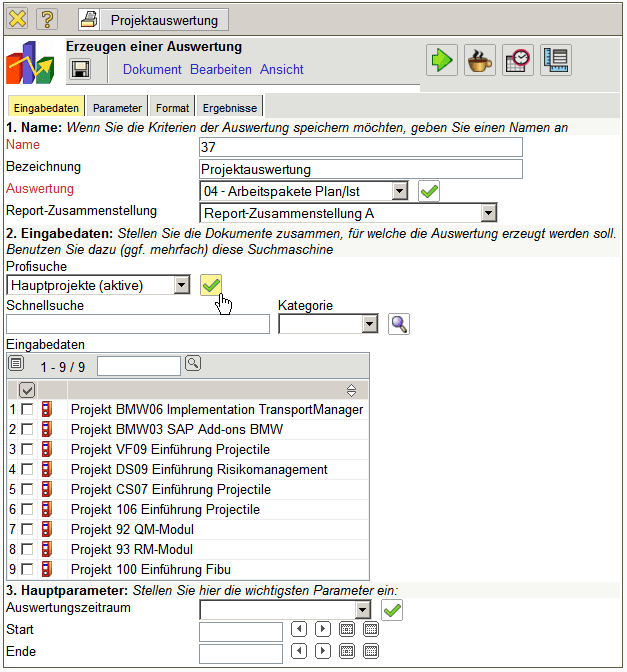The width and height of the screenshot is (627, 672).
Task: Switch to the Ergebnisse tab
Action: pos(230,108)
